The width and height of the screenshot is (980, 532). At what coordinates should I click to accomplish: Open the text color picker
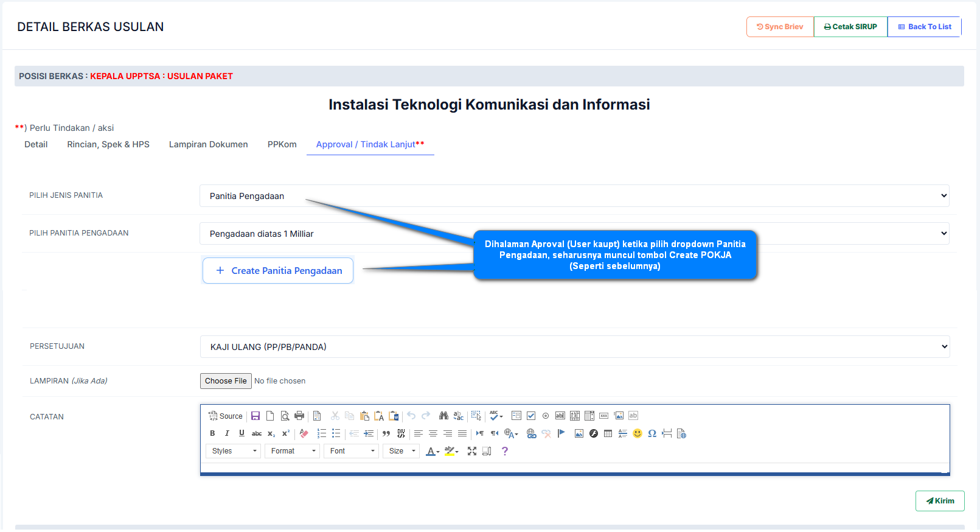point(432,451)
